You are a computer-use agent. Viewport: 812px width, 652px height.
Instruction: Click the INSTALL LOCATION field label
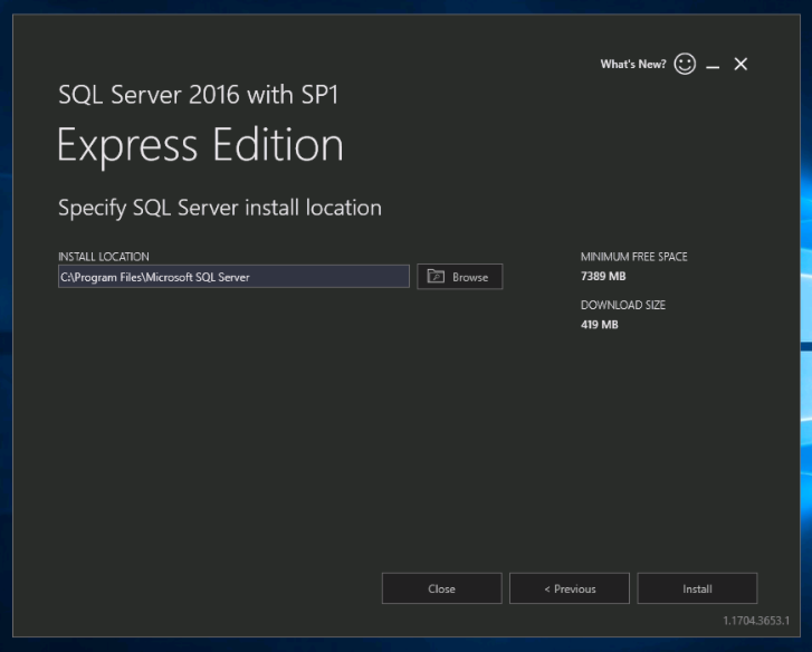[104, 257]
